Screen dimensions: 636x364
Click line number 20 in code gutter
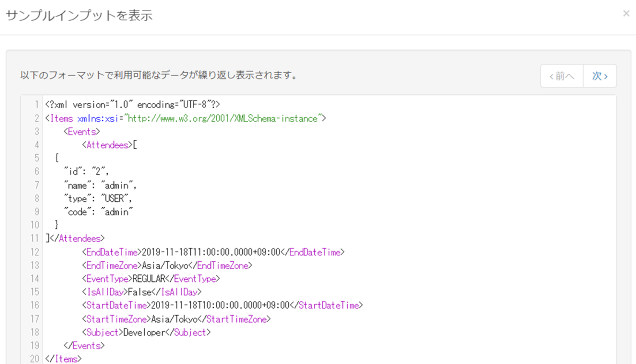(34, 359)
